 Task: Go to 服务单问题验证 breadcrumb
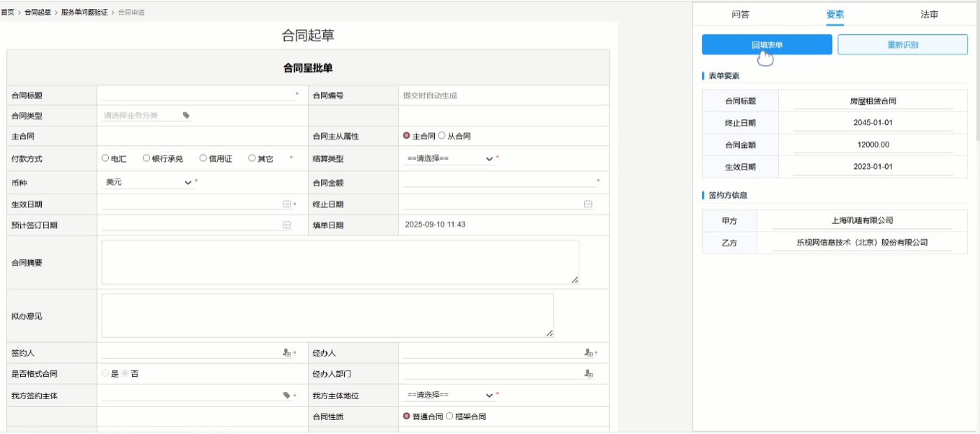click(84, 13)
